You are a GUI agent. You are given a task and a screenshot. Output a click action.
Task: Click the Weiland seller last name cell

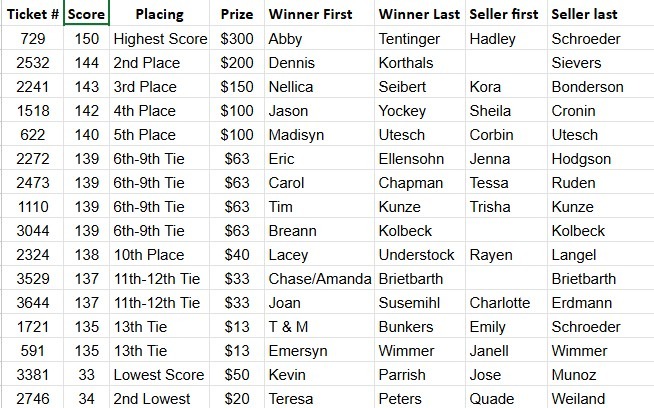pos(582,399)
